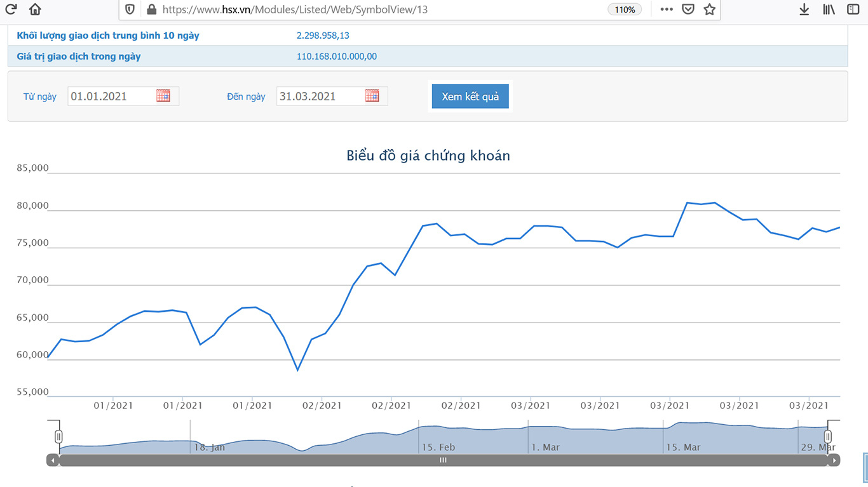Open the downloads arrow panel
868x487 pixels.
(x=804, y=10)
